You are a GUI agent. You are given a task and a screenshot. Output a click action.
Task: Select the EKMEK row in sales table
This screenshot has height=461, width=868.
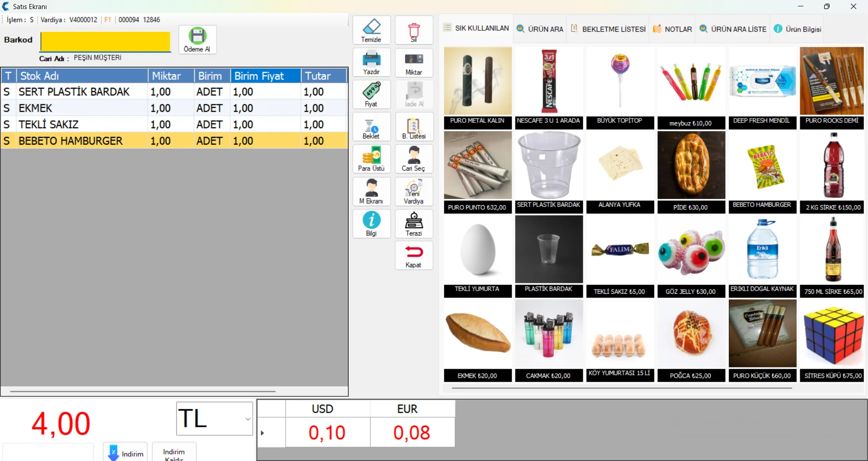pyautogui.click(x=174, y=108)
